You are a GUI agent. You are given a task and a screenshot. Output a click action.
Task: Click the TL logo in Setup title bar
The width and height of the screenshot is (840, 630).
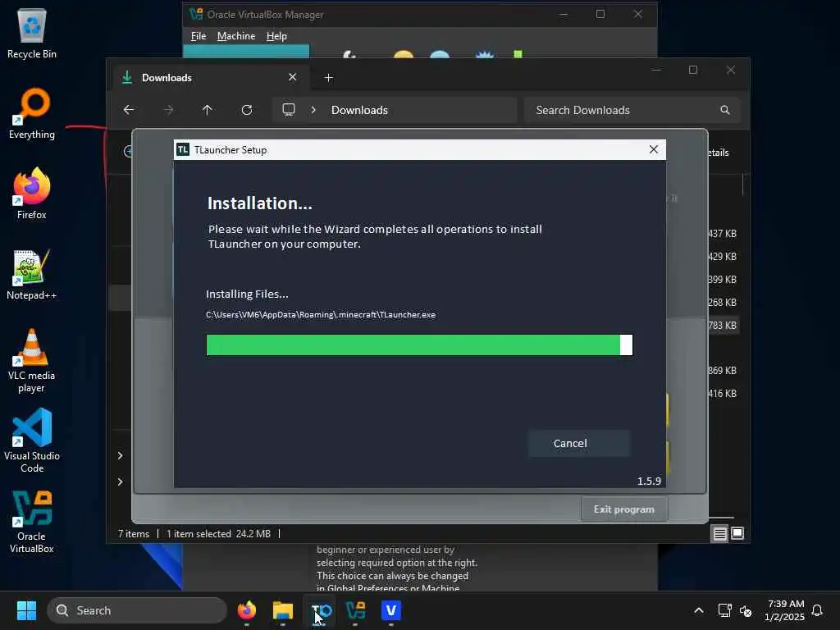coord(183,149)
